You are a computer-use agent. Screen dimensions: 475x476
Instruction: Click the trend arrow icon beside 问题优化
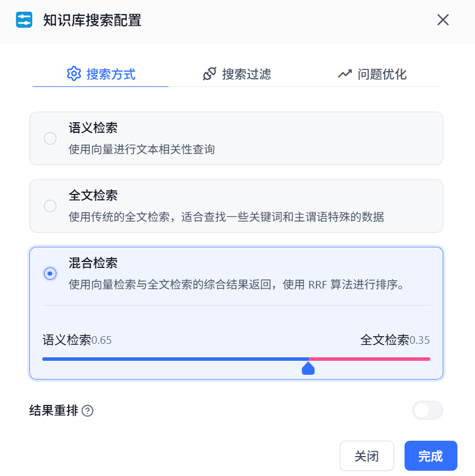[x=345, y=74]
